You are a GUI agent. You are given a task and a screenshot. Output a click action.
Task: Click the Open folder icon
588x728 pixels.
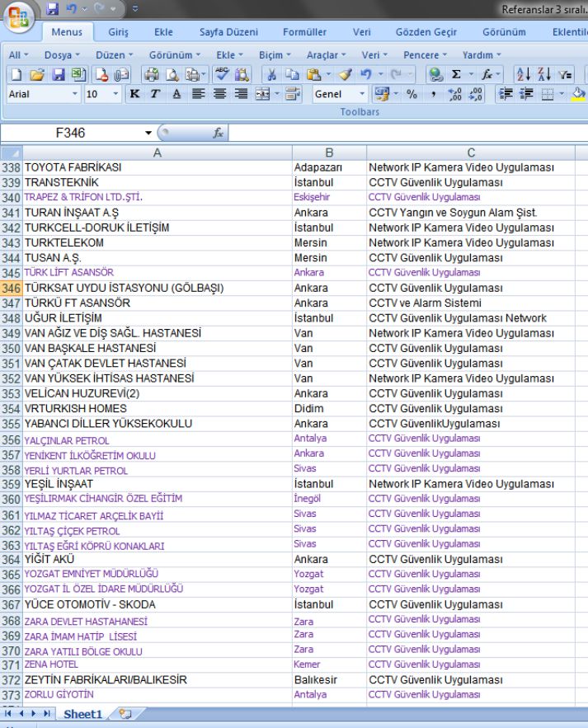click(37, 74)
